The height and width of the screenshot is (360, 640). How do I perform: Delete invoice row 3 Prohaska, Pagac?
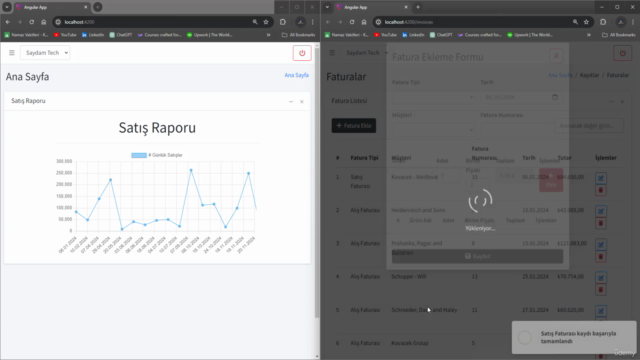coord(601,257)
